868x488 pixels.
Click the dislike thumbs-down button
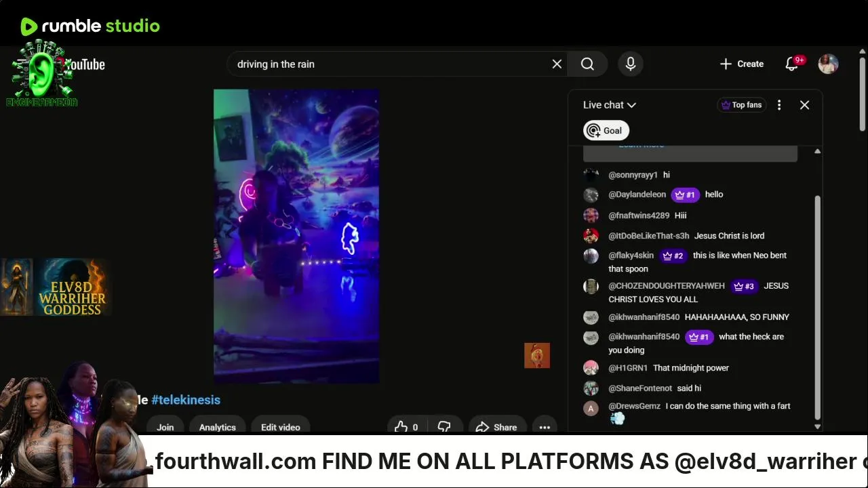click(444, 427)
